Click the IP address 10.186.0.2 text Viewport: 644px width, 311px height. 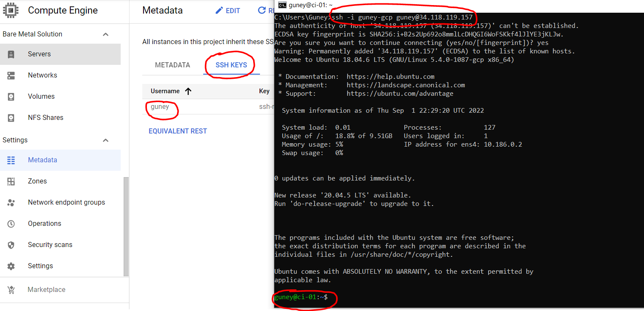[503, 144]
